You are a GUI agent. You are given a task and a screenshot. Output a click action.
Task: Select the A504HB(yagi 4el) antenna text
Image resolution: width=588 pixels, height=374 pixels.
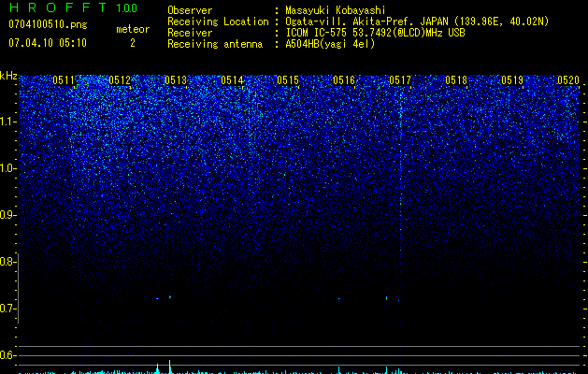coord(330,44)
